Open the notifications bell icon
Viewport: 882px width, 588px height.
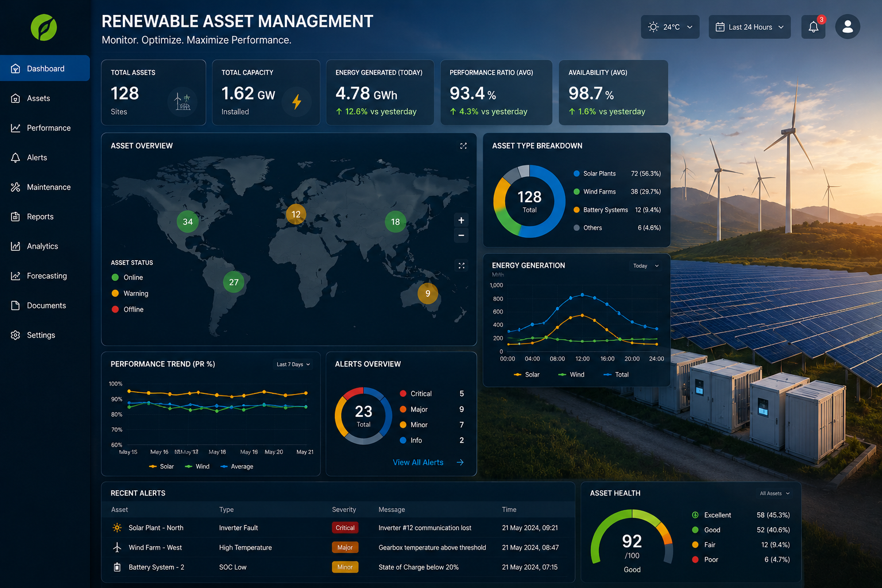[x=813, y=27]
